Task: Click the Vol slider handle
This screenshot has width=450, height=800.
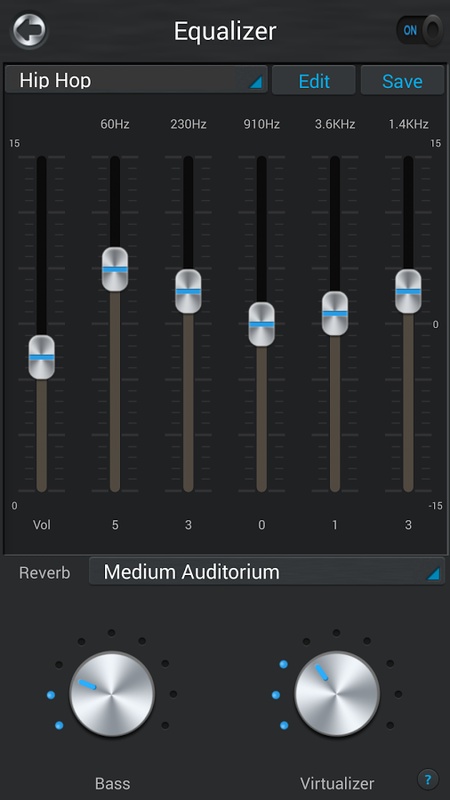Action: click(41, 357)
